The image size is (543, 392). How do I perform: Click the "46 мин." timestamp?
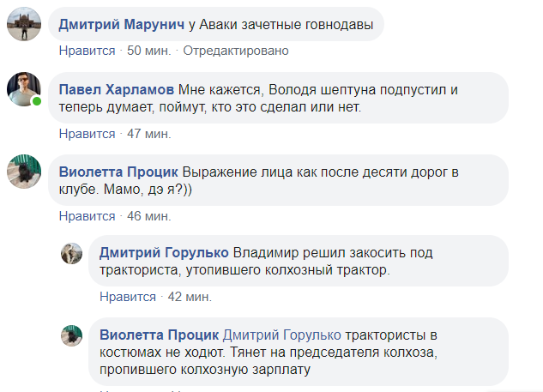click(148, 216)
